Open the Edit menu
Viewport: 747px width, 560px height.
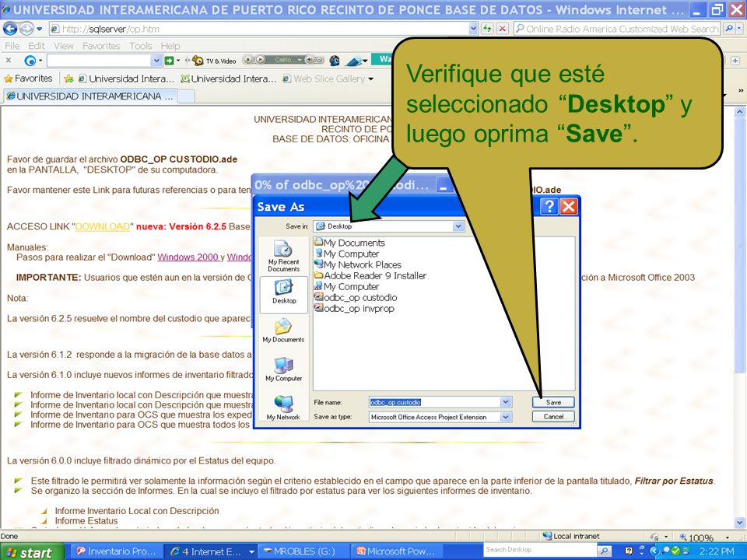(37, 46)
